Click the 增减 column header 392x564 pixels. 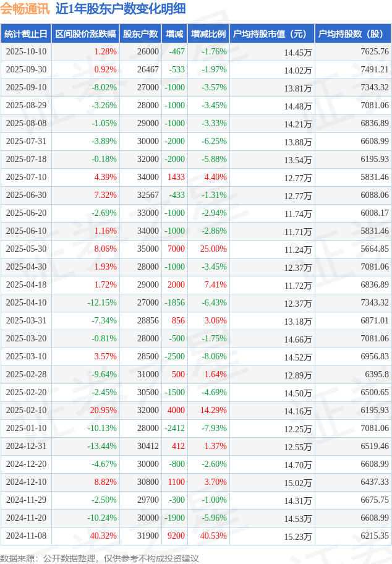[x=175, y=34]
